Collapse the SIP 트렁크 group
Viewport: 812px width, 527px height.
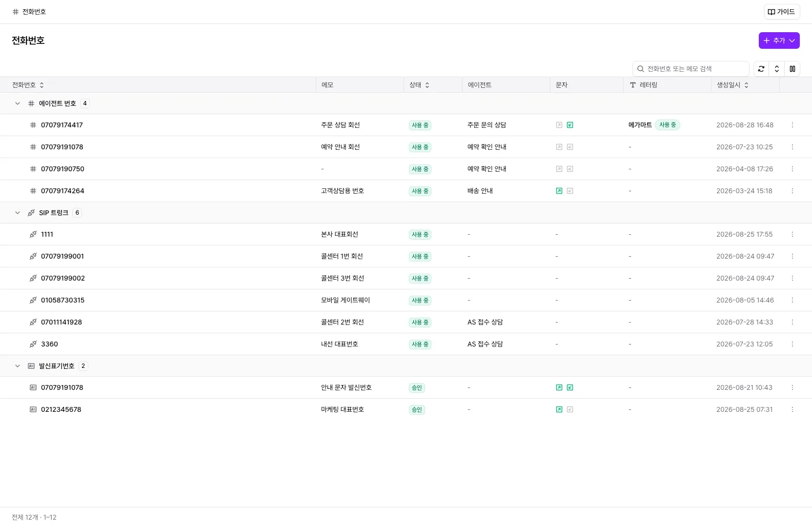[18, 213]
